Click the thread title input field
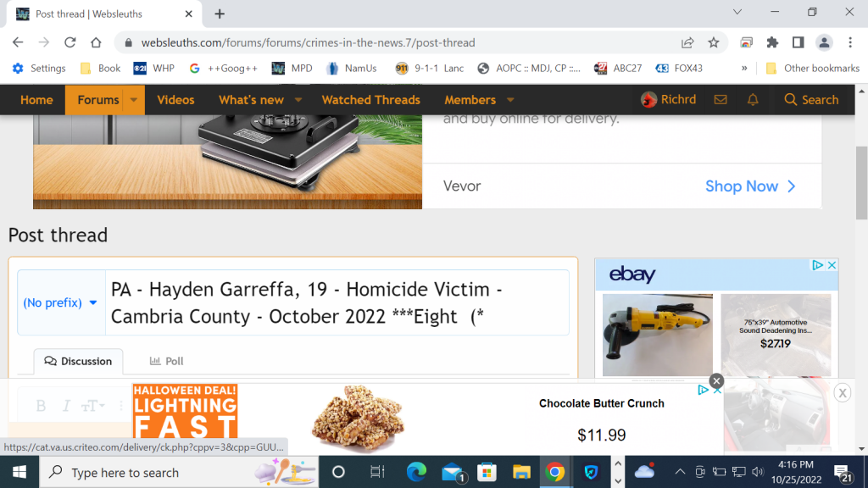Viewport: 868px width, 488px height. click(337, 302)
